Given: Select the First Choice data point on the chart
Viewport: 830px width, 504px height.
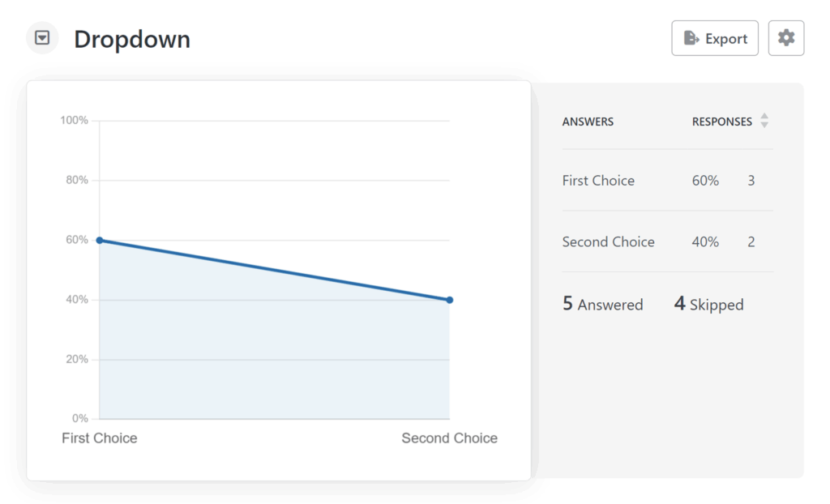Looking at the screenshot, I should 100,240.
